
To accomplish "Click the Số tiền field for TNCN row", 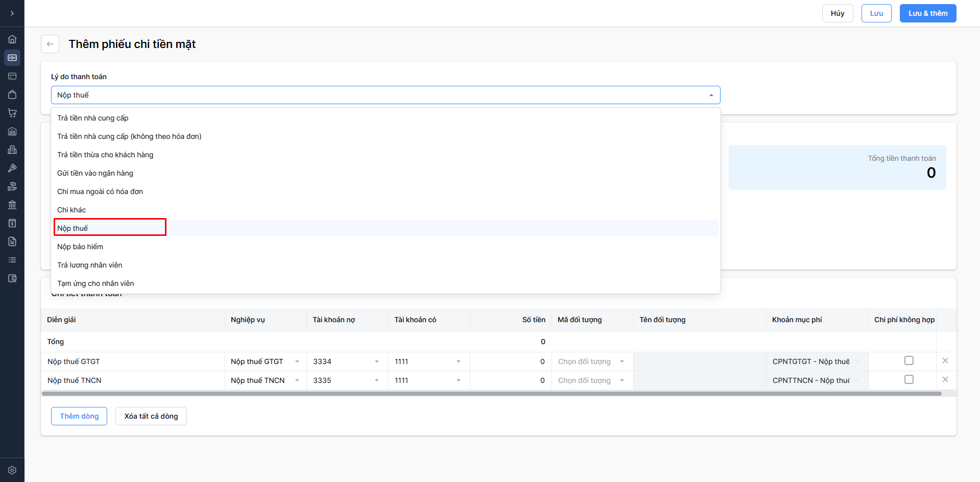I will pyautogui.click(x=511, y=380).
